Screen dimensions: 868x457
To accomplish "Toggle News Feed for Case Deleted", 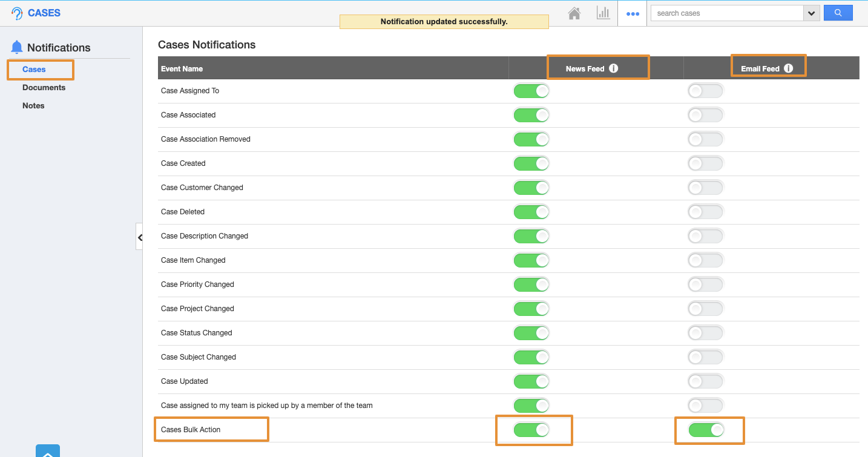I will tap(531, 212).
